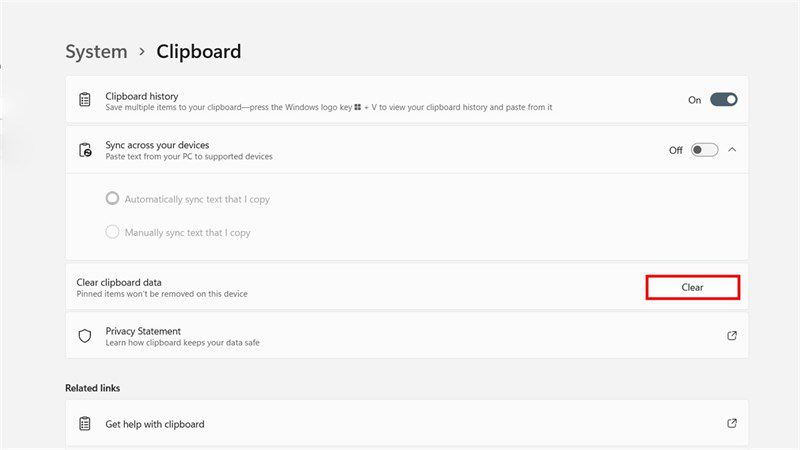Click the breadcrumb chevron after System
800x450 pixels.
(x=142, y=52)
